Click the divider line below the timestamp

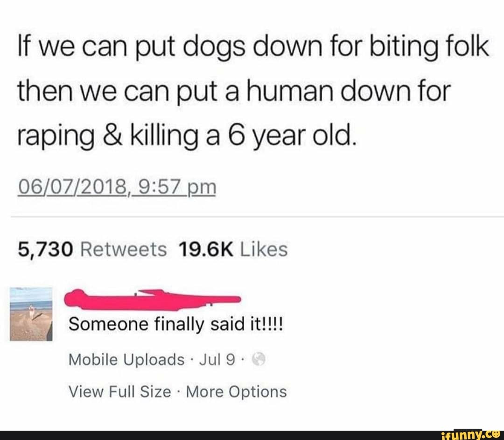(x=257, y=217)
